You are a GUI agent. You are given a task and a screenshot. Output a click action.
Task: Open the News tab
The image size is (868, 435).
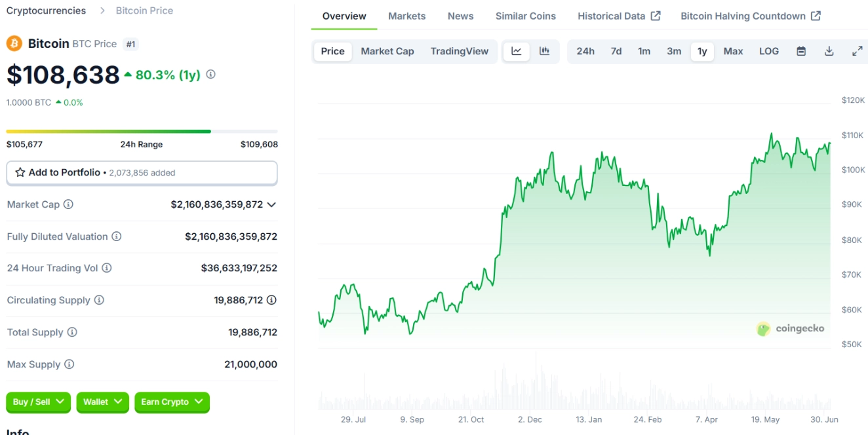(x=461, y=16)
